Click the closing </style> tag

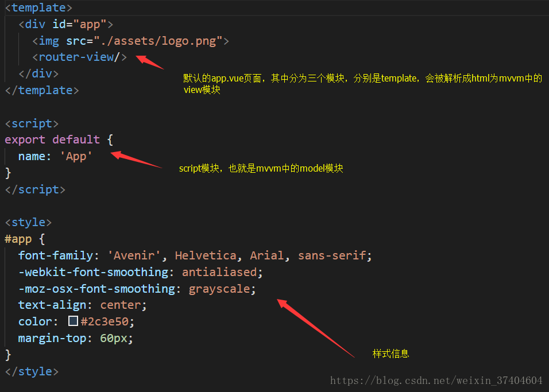pyautogui.click(x=32, y=371)
